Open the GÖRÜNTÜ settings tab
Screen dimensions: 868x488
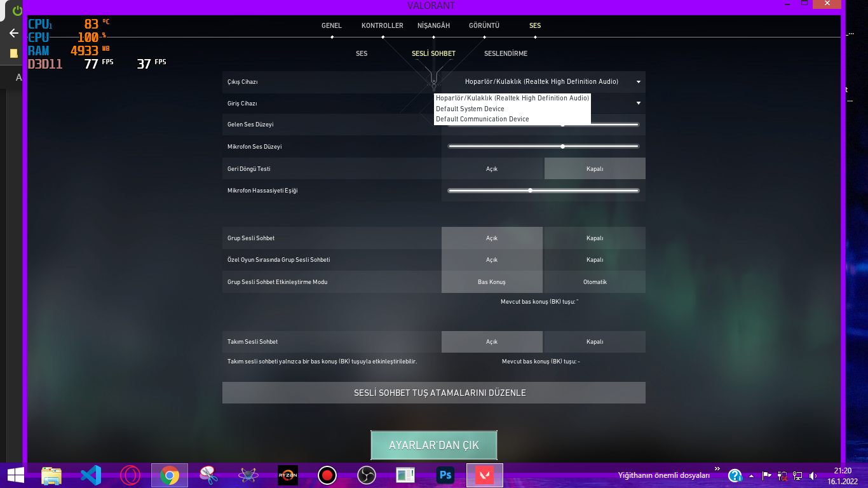pyautogui.click(x=484, y=26)
